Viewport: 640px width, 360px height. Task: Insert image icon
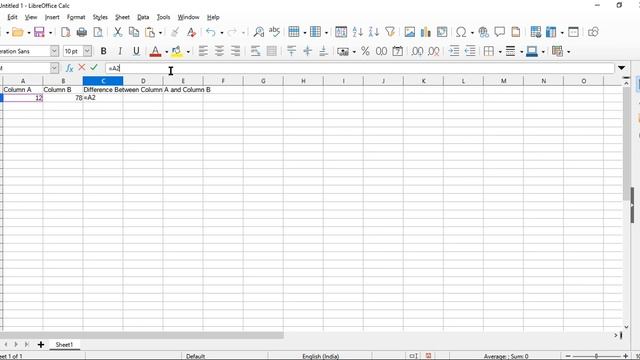coord(409,32)
